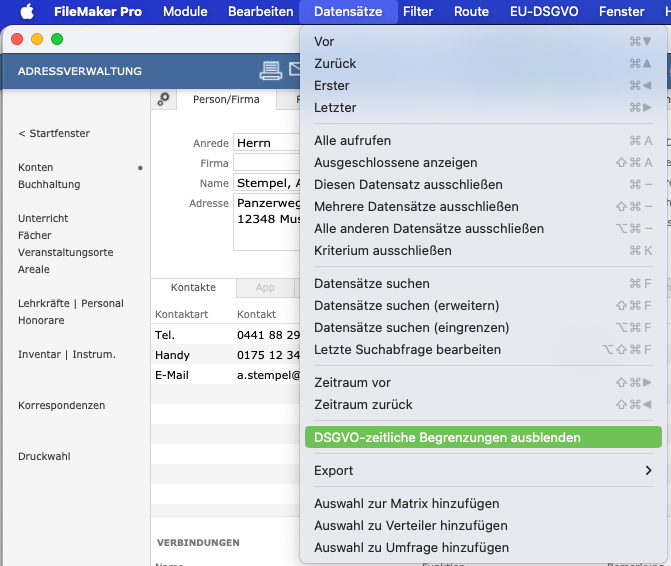Choose Erster from the menu
Screen dimensions: 671x566
[483, 86]
